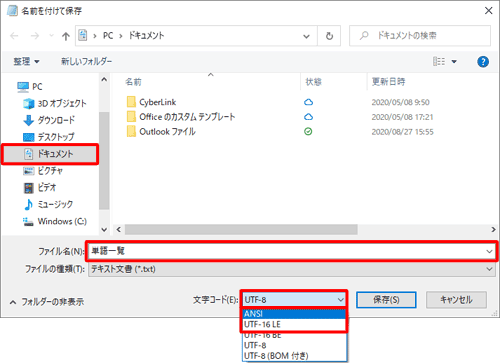Expand the address bar history dropdown

(306, 36)
